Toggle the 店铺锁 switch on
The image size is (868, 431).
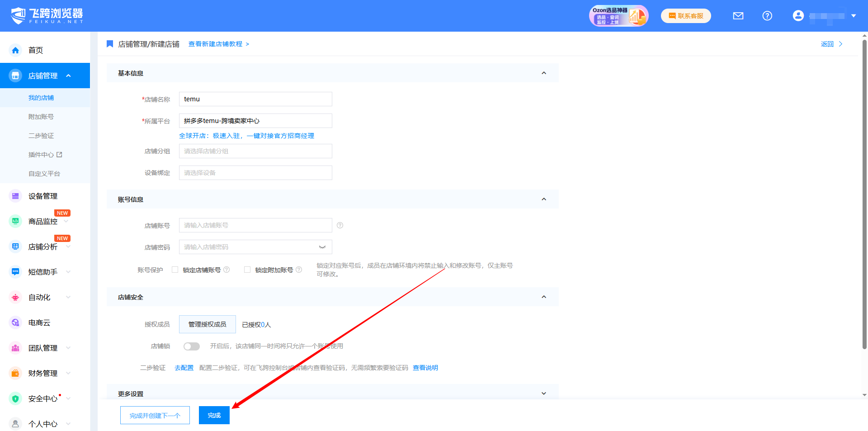pyautogui.click(x=192, y=346)
